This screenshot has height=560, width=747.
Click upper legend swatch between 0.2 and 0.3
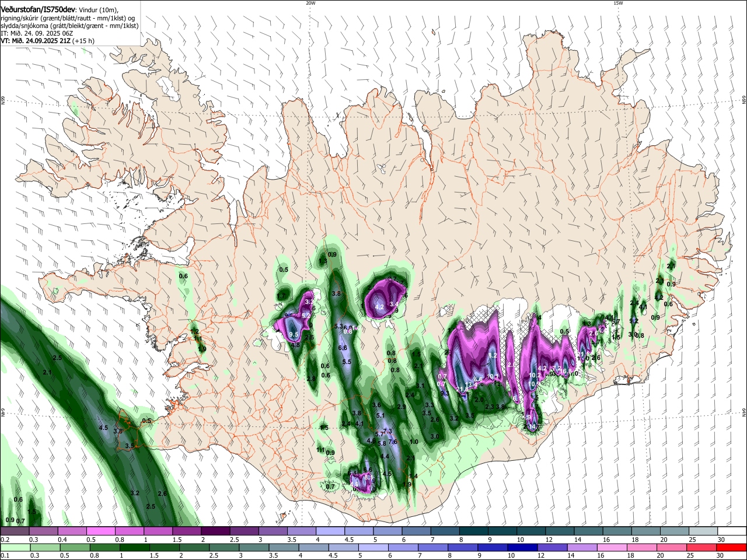pos(15,531)
